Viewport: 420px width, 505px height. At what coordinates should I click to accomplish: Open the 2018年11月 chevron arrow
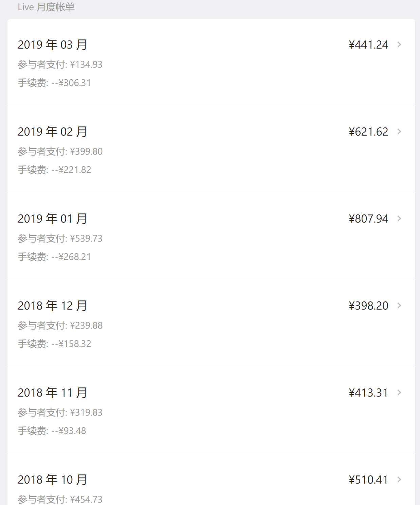[399, 393]
